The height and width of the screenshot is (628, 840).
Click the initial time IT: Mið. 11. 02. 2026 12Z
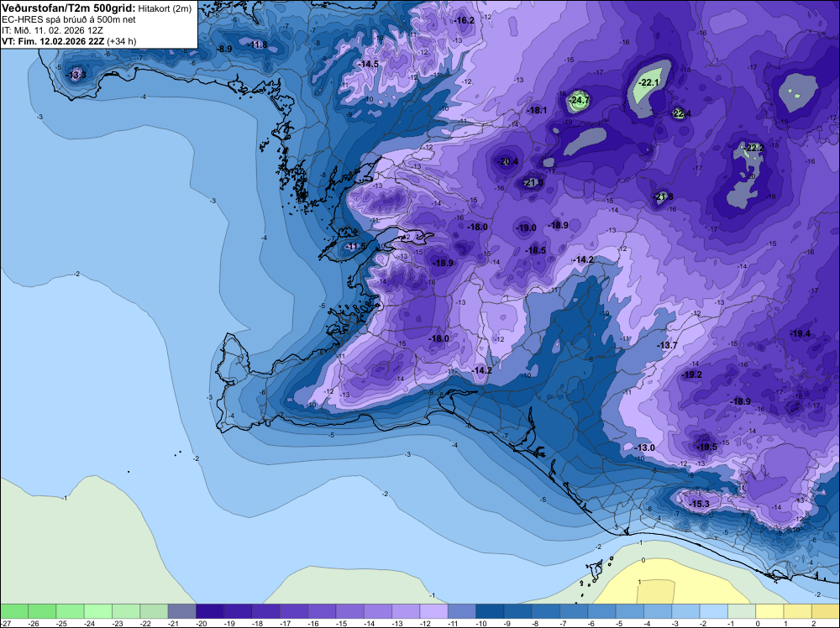coord(54,30)
